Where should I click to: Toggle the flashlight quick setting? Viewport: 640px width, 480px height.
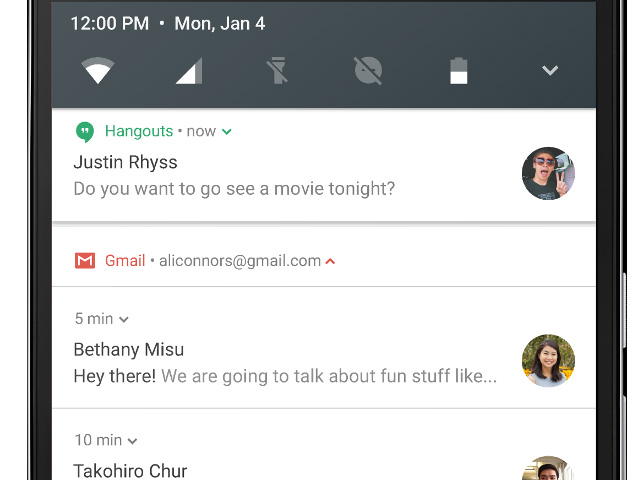[x=277, y=71]
